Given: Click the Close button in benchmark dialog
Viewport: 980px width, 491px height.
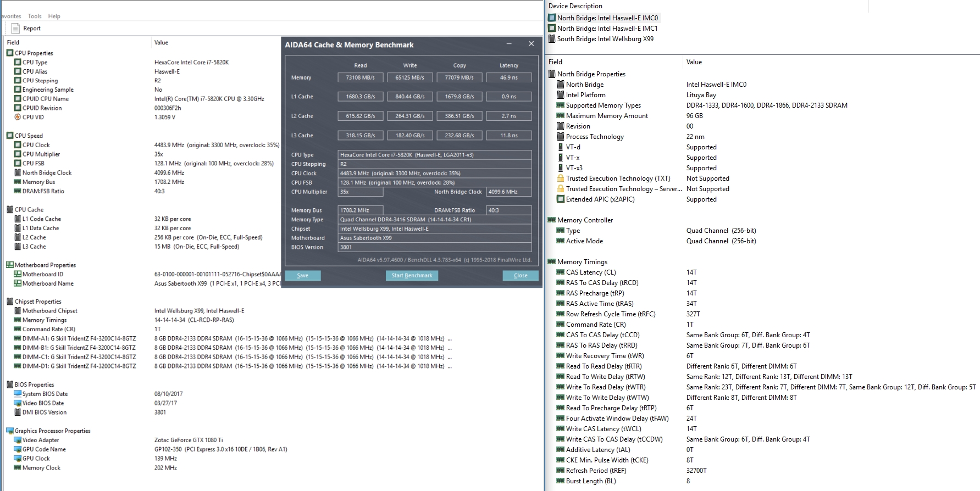Looking at the screenshot, I should (521, 276).
